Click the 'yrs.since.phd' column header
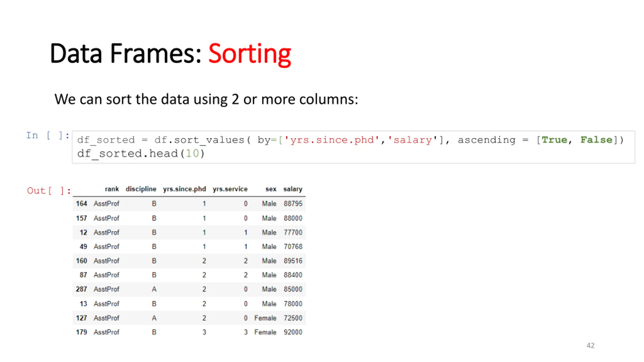Viewport: 644px width, 362px height. click(x=184, y=189)
